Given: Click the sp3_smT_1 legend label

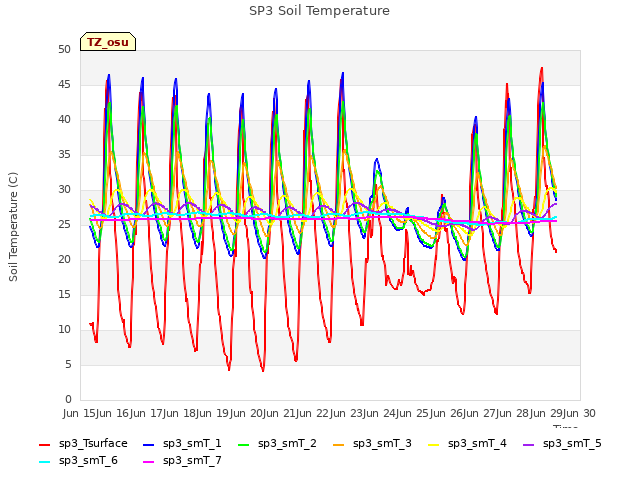Looking at the screenshot, I should click(192, 443).
